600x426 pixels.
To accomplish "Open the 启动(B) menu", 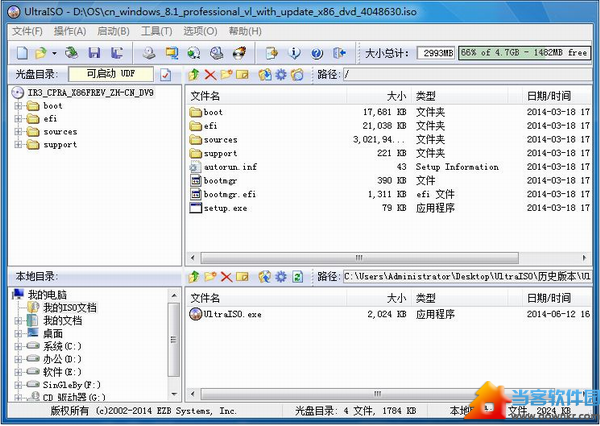I will 113,31.
